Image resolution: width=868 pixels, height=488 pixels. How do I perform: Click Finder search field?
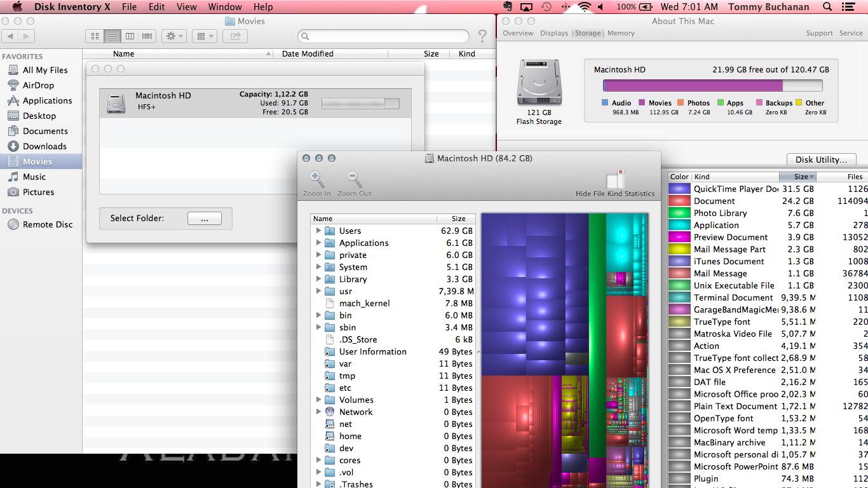pos(383,36)
